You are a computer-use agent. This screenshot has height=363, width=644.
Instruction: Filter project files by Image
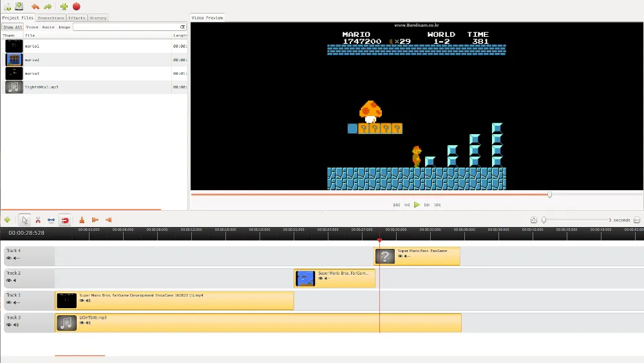coord(64,27)
